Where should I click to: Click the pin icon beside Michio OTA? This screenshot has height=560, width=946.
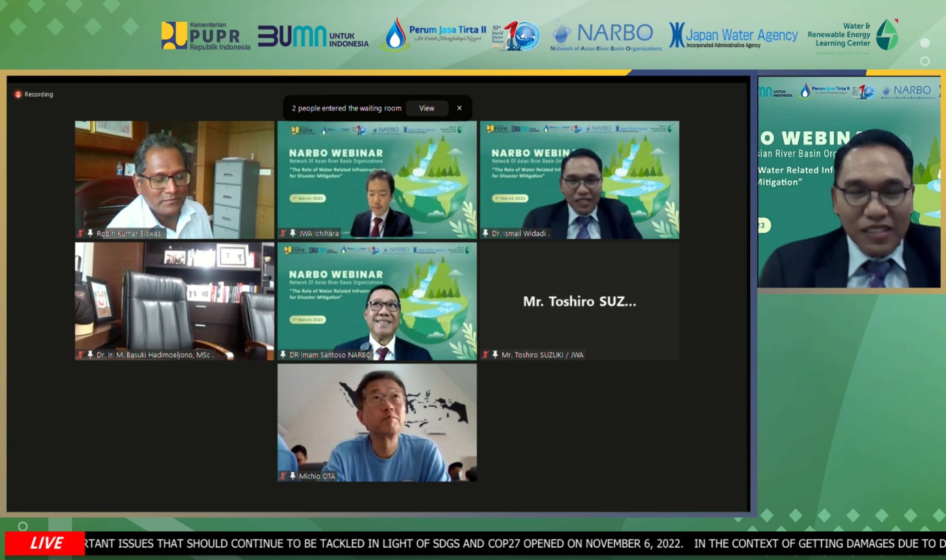pyautogui.click(x=293, y=476)
